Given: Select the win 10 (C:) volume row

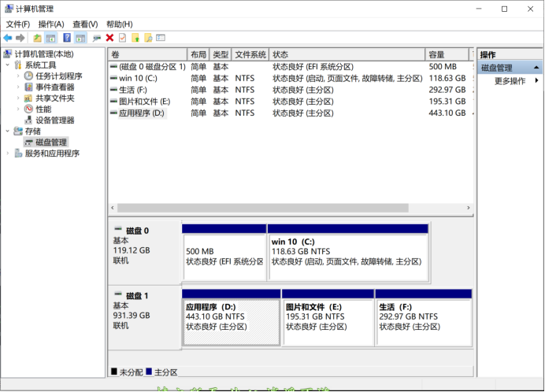Looking at the screenshot, I should (x=291, y=78).
